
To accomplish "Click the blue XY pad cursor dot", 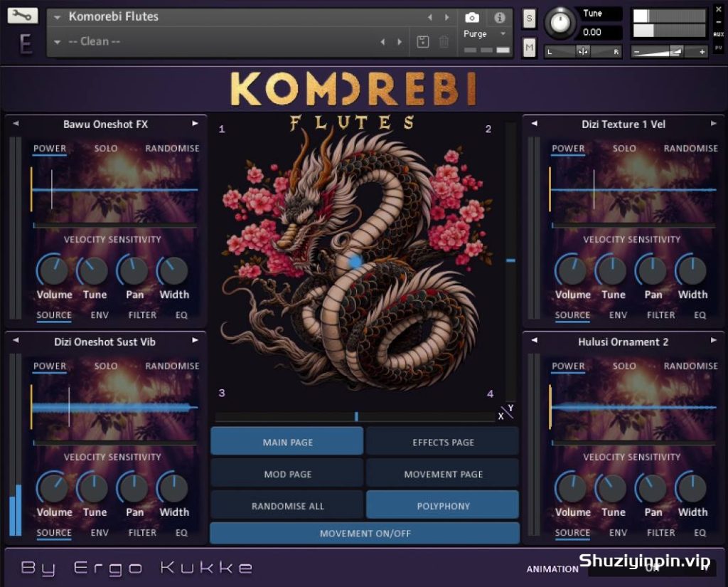I will [355, 262].
